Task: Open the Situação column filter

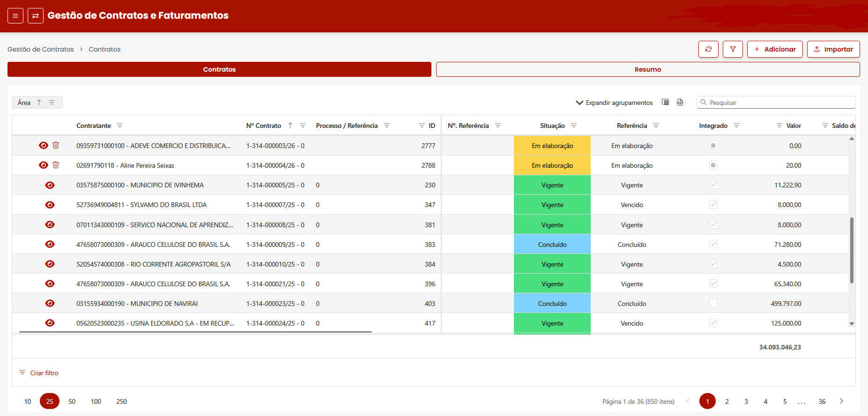Action: click(574, 126)
